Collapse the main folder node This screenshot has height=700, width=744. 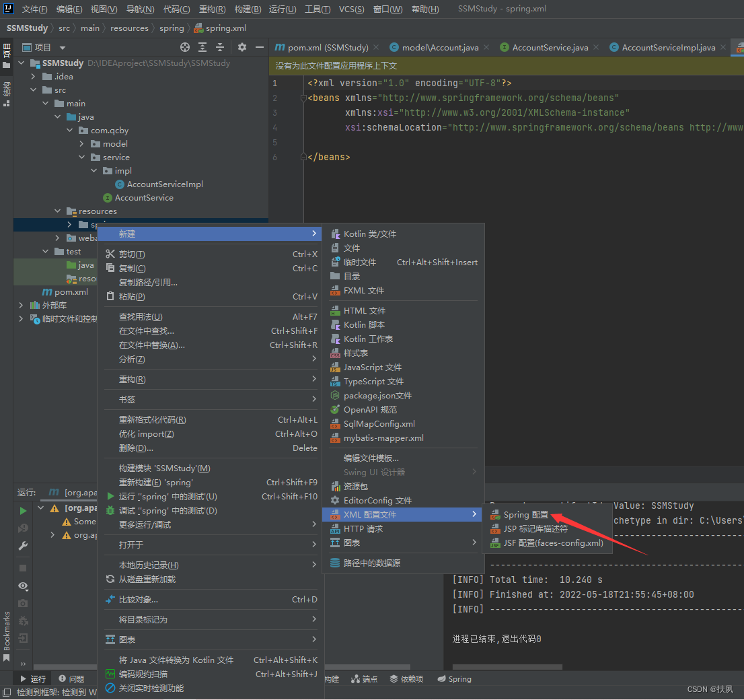pos(45,103)
